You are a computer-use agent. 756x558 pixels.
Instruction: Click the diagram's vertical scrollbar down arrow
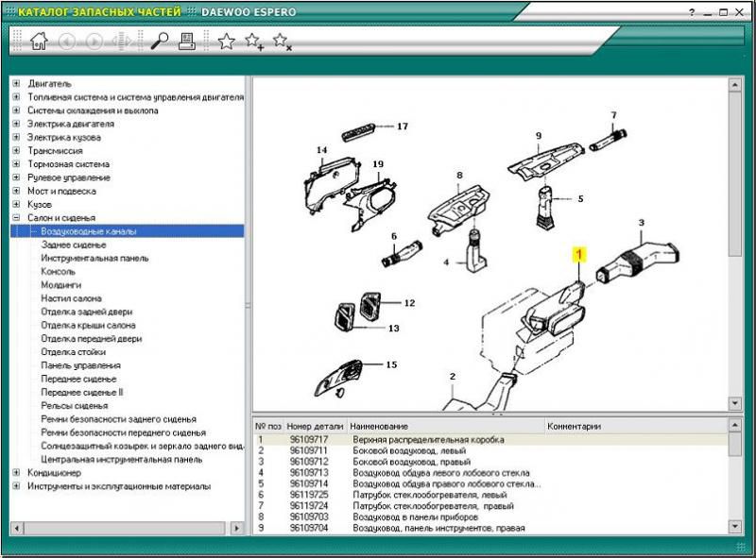click(x=734, y=403)
